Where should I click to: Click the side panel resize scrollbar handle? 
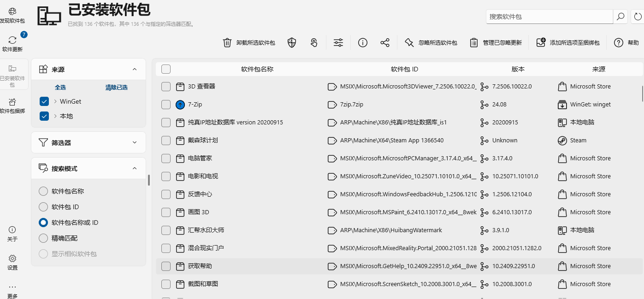tap(149, 180)
